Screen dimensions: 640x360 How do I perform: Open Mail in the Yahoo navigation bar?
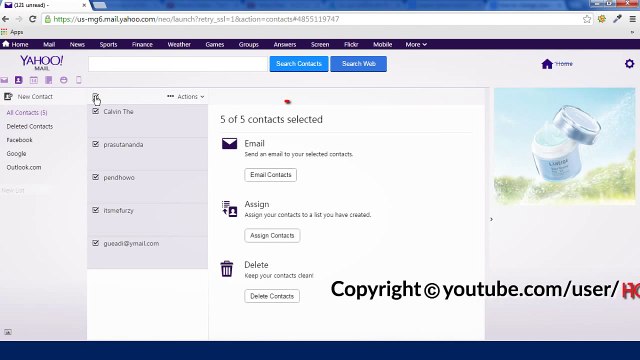click(x=49, y=44)
